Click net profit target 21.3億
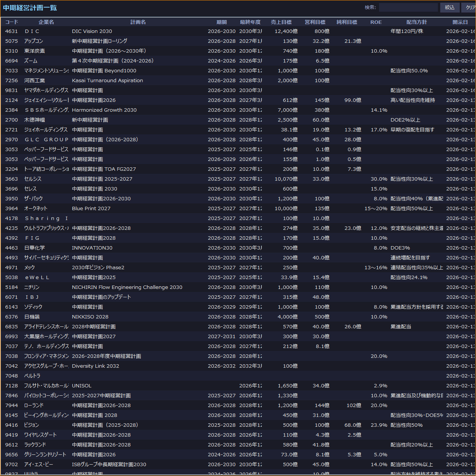Screen dimensions: 476x476 click(353, 41)
